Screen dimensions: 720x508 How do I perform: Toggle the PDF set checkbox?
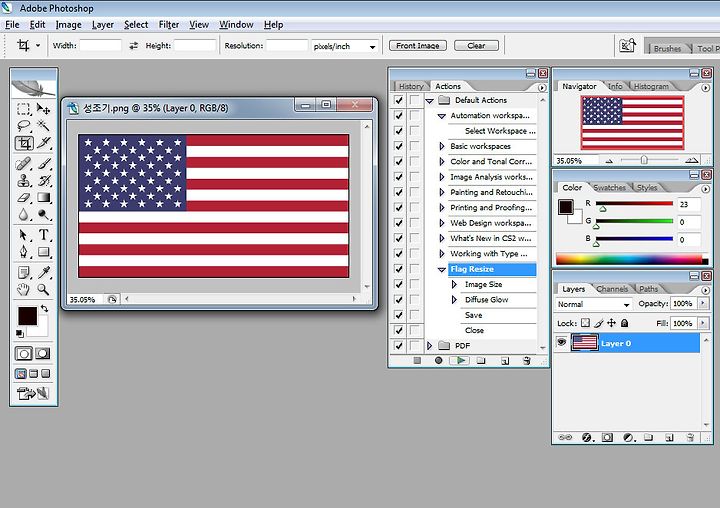399,345
